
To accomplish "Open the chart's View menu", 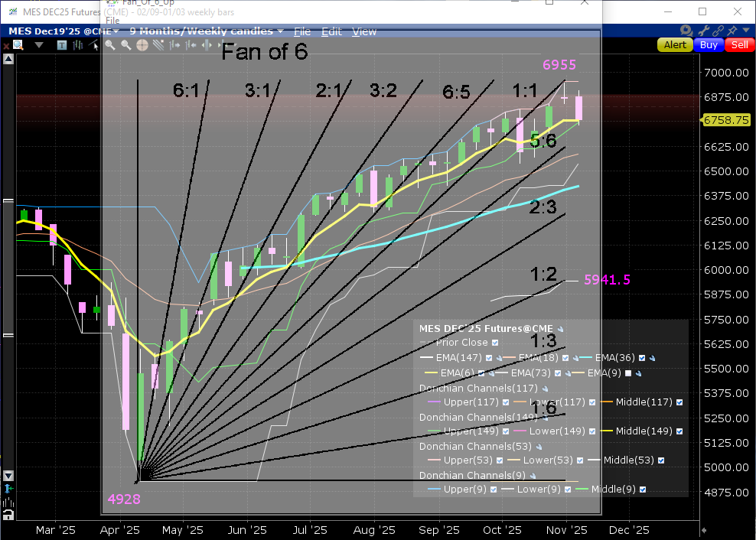I will pyautogui.click(x=364, y=31).
